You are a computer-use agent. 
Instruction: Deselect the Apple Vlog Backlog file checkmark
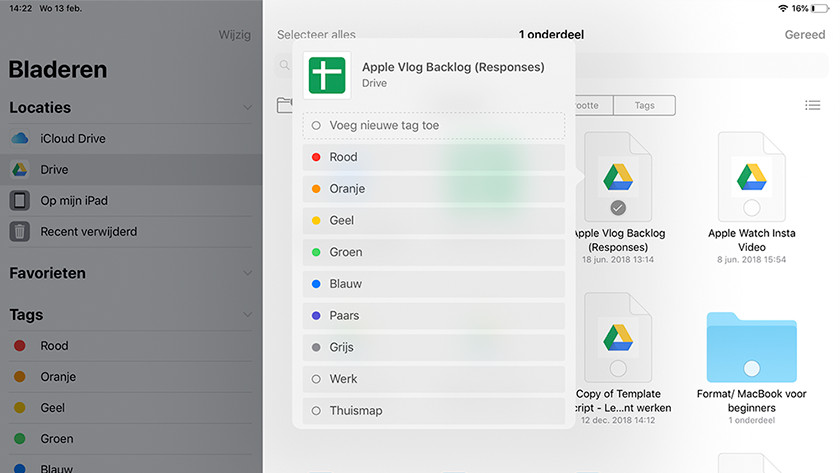[x=618, y=208]
